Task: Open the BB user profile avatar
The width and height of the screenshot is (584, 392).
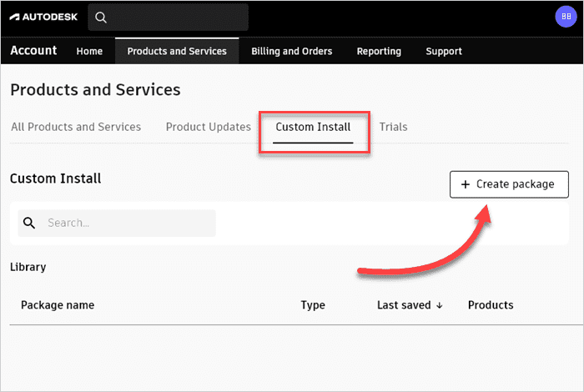Action: click(x=566, y=17)
